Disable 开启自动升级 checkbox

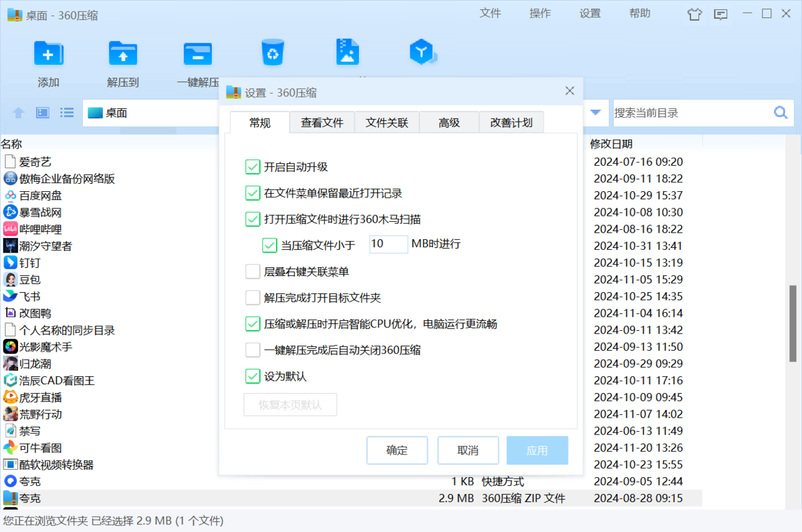tap(253, 167)
